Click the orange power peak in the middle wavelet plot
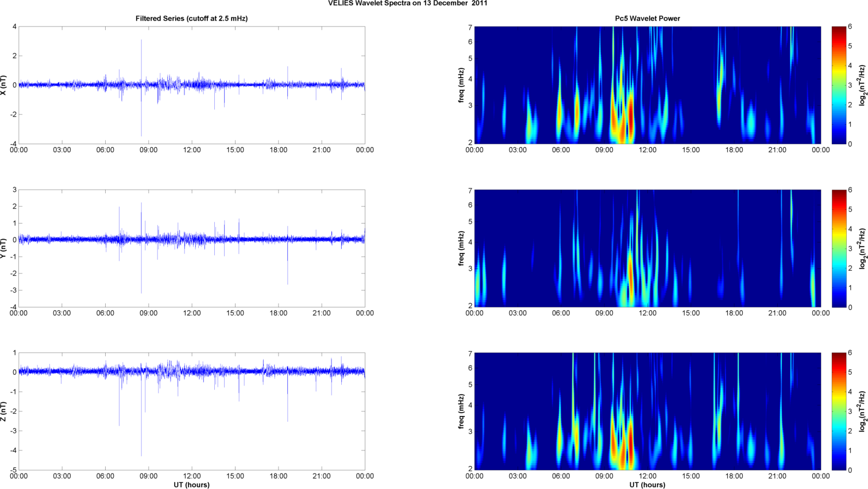 click(x=630, y=273)
